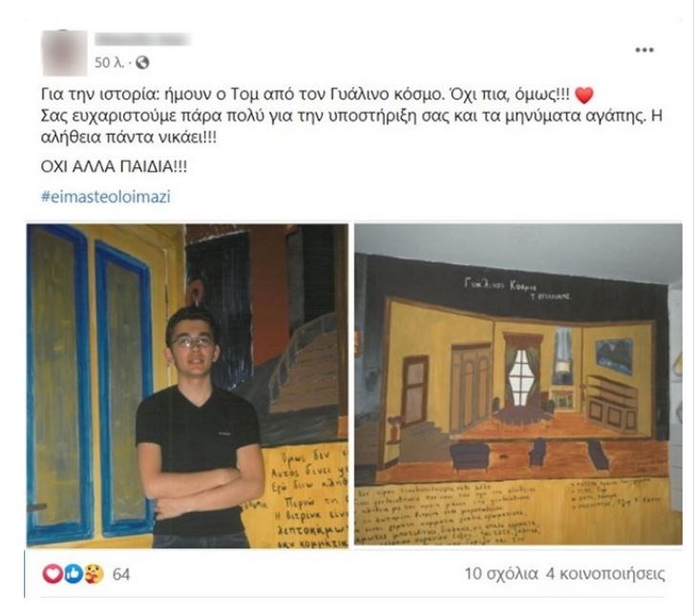Open right photo of Γυάλινος Κόσμος mural
Viewport: 696px width, 616px height.
click(518, 385)
